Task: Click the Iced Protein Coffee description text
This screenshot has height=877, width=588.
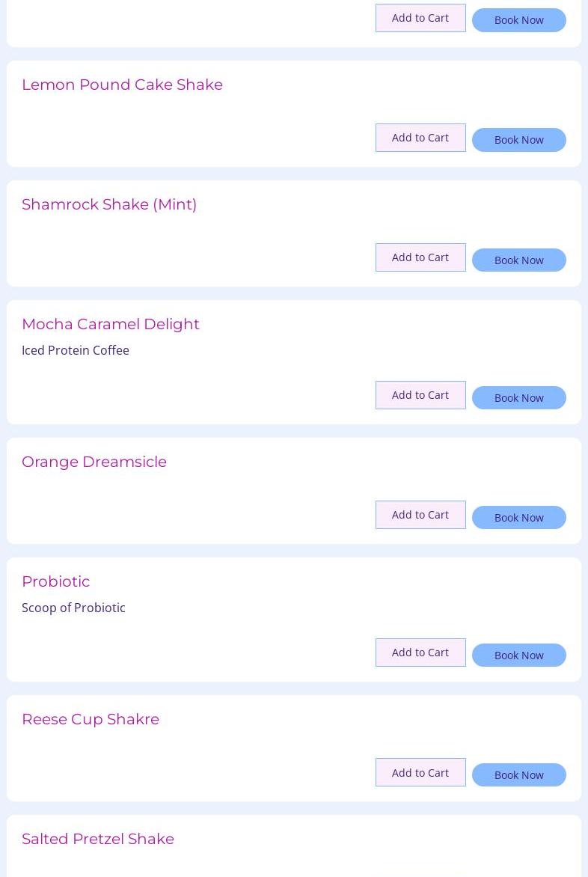Action: (x=76, y=350)
